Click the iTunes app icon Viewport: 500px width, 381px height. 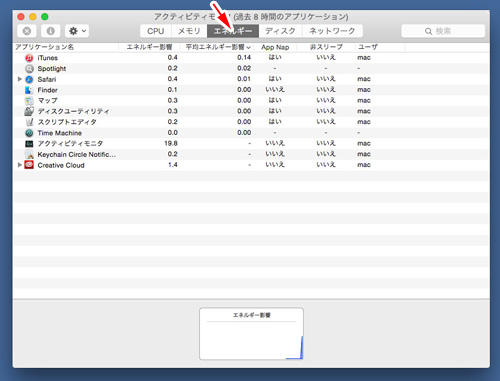[29, 58]
